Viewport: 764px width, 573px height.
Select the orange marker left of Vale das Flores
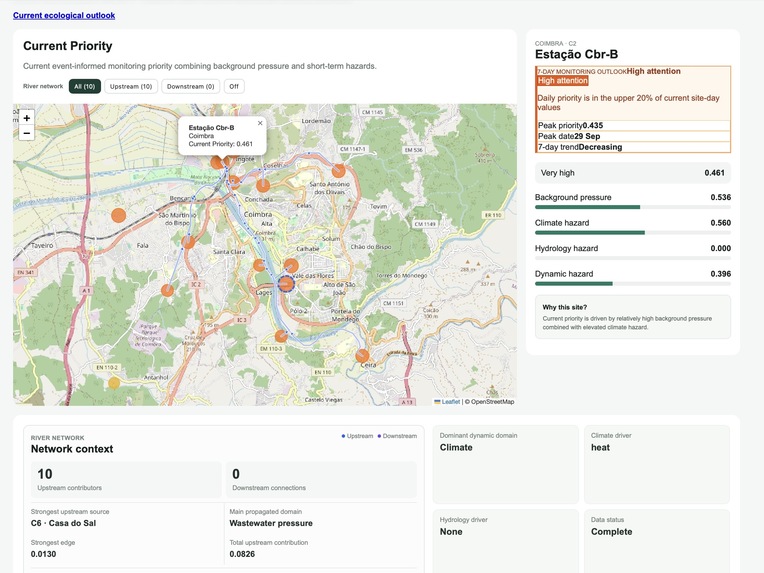tap(291, 266)
